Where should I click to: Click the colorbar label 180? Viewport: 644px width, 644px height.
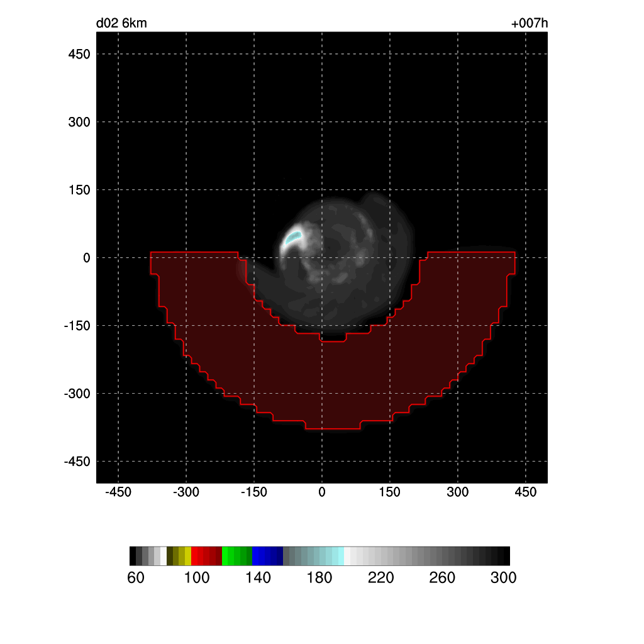pyautogui.click(x=319, y=577)
